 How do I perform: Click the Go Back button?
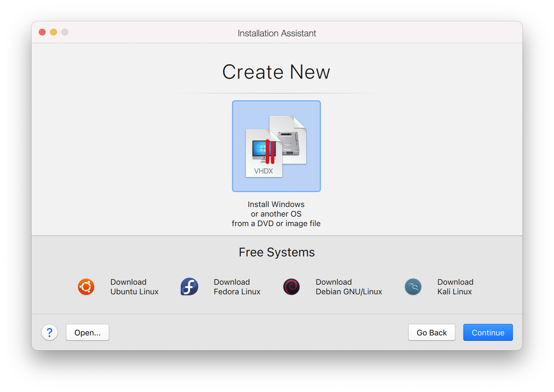tap(431, 332)
